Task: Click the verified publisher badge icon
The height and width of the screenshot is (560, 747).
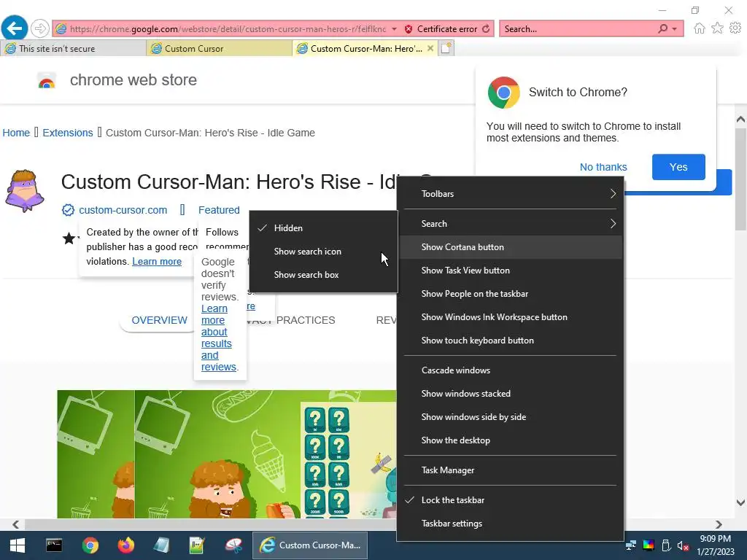Action: click(68, 210)
